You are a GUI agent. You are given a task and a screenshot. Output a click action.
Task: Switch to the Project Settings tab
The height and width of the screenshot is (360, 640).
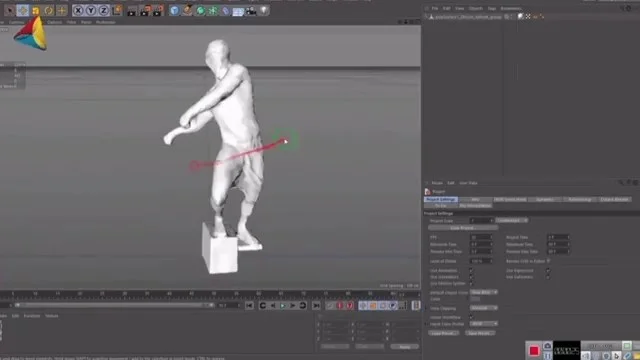pyautogui.click(x=441, y=199)
